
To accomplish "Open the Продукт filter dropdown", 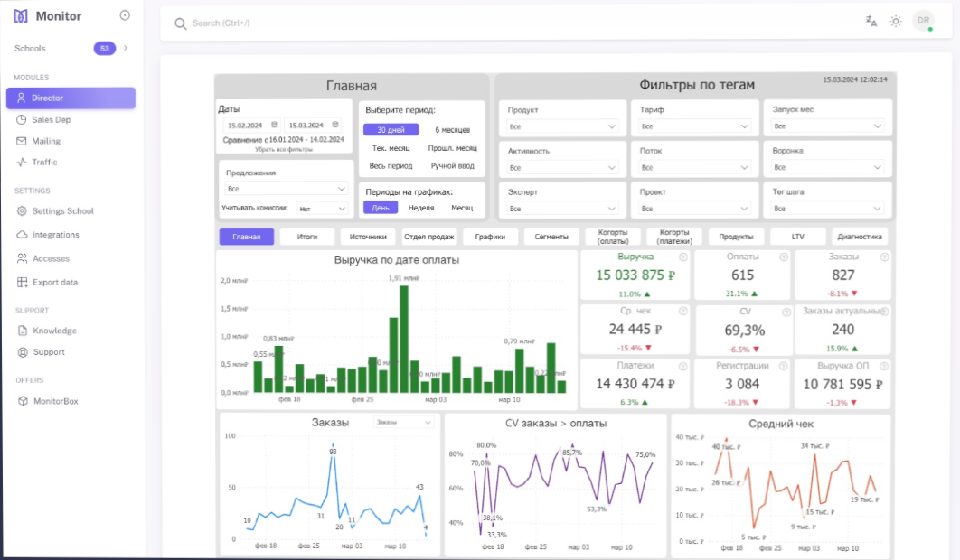I will 562,126.
